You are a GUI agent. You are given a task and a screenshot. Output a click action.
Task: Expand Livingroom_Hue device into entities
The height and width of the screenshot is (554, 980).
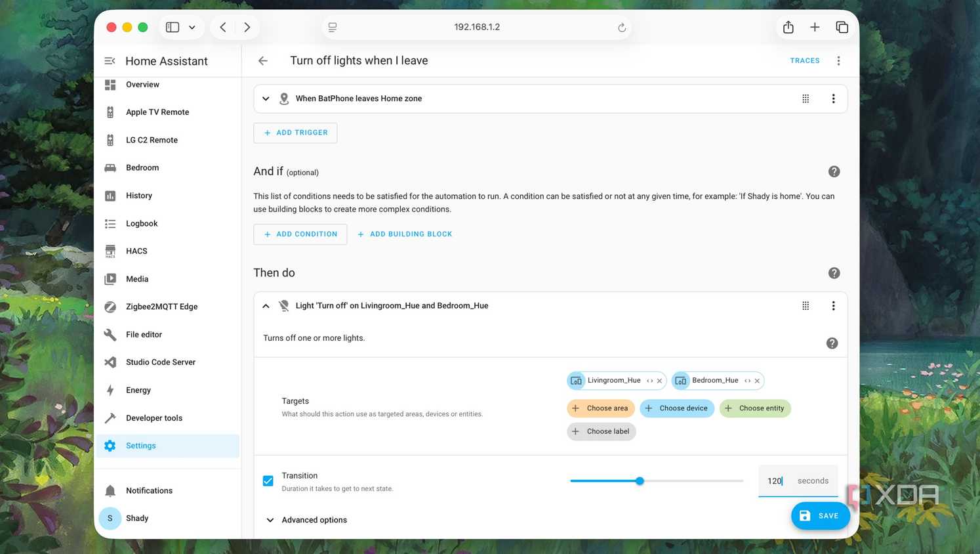coord(649,381)
